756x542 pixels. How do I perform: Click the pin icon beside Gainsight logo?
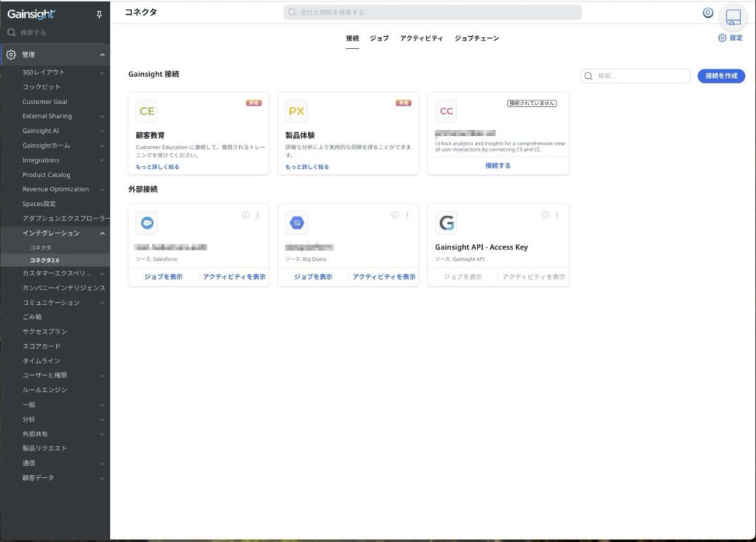pos(100,14)
